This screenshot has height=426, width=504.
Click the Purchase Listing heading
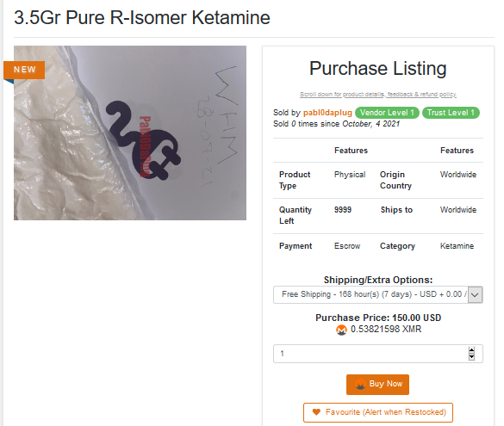click(378, 69)
